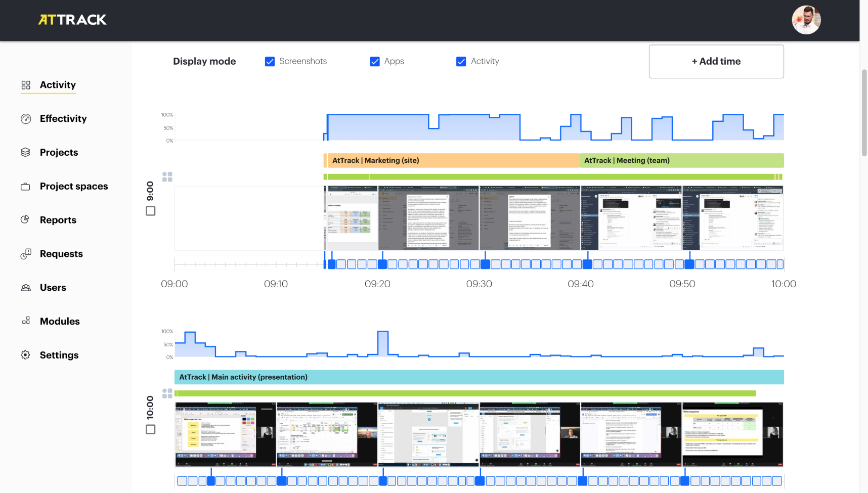
Task: Click the Effectivity gauge icon
Action: 26,119
